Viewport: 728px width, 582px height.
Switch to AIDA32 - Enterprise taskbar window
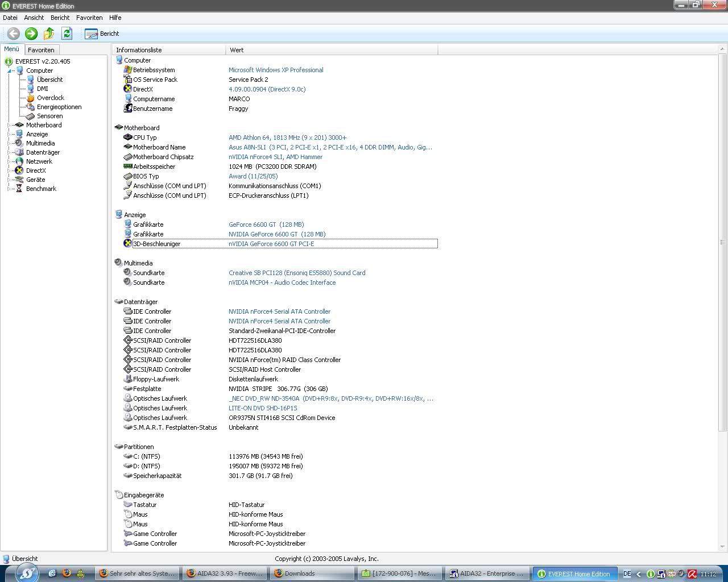click(x=487, y=573)
